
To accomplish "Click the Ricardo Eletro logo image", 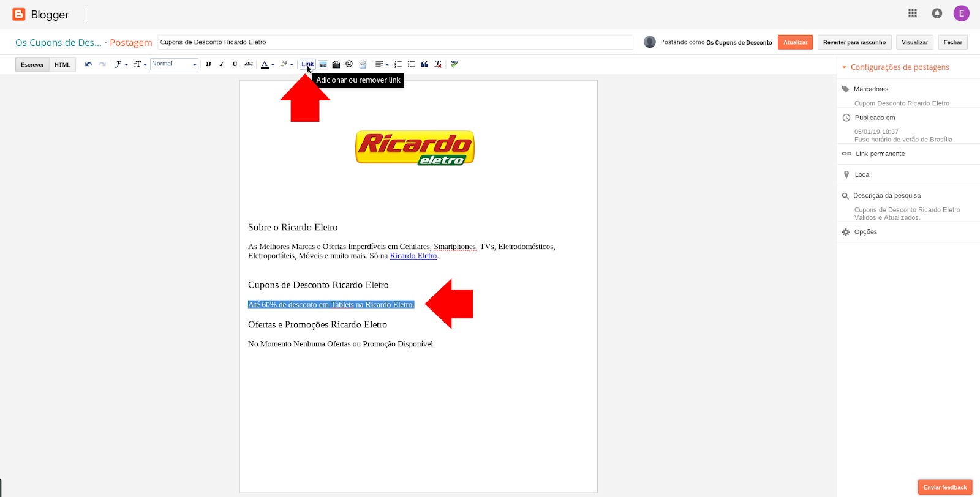I will pos(415,148).
